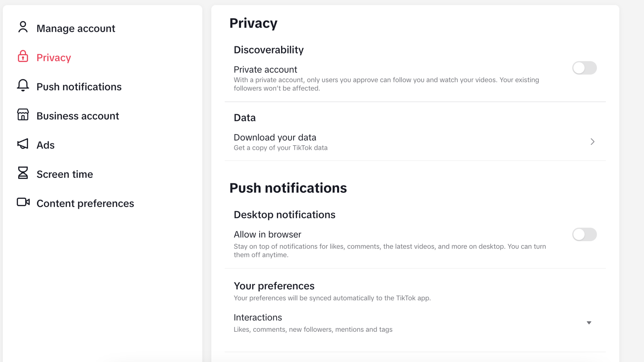
Task: Select Privacy from the sidebar menu
Action: tap(53, 58)
